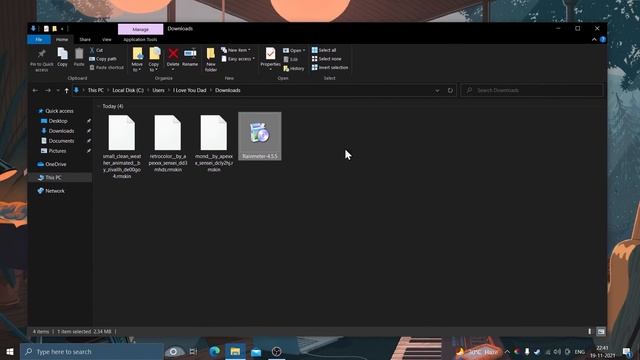
Task: Select Quick access in navigation pane
Action: [x=59, y=111]
